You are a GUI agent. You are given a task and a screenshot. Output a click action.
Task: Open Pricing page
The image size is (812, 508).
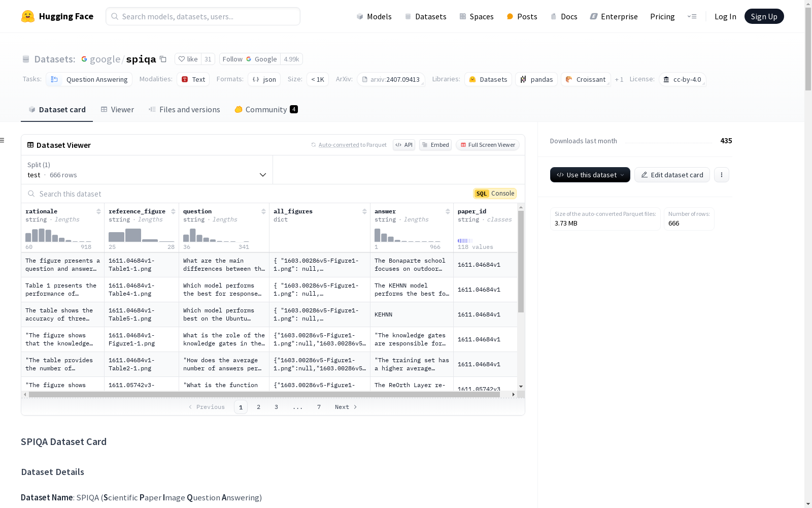[662, 16]
